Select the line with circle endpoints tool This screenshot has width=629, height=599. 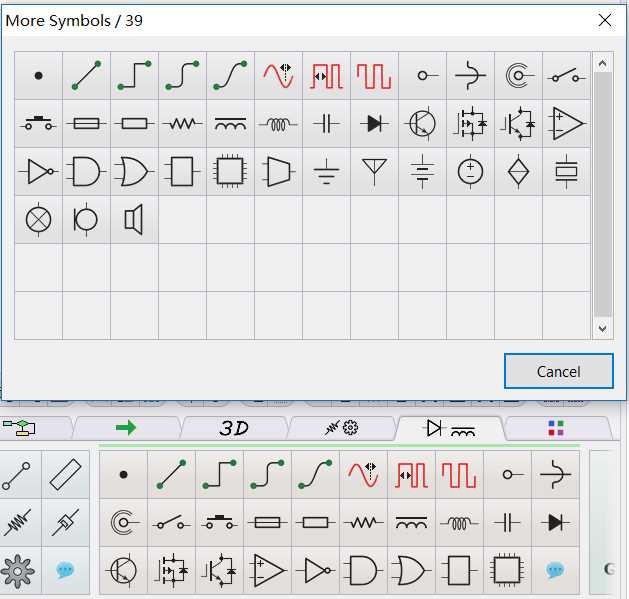click(x=18, y=475)
